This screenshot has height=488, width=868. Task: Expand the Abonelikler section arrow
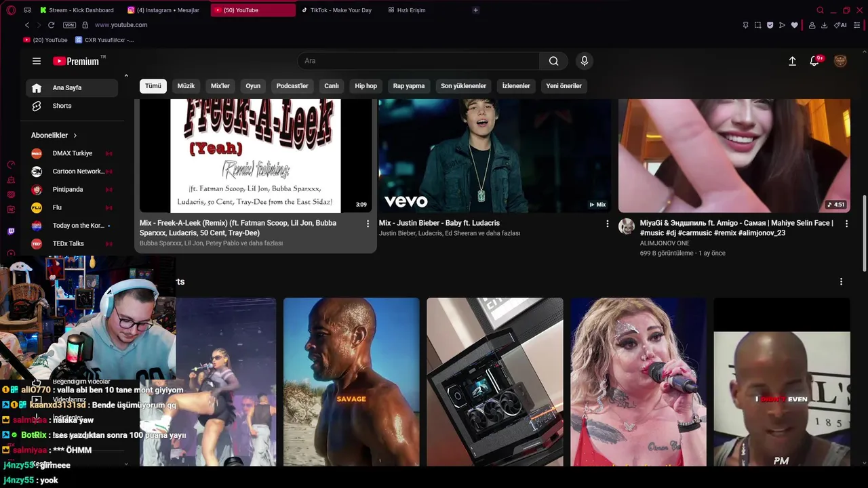pyautogui.click(x=75, y=136)
